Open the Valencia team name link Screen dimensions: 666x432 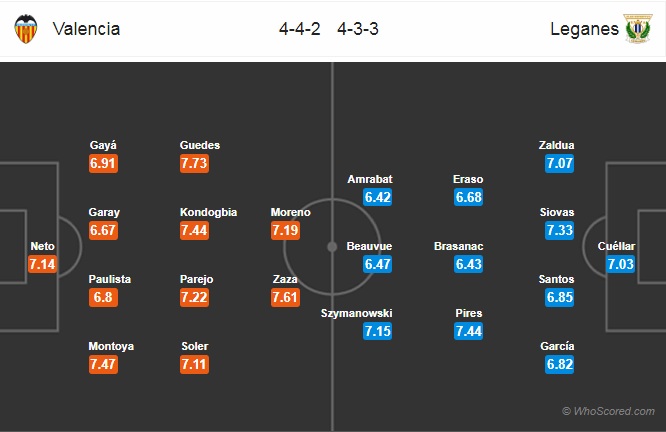[x=86, y=29]
